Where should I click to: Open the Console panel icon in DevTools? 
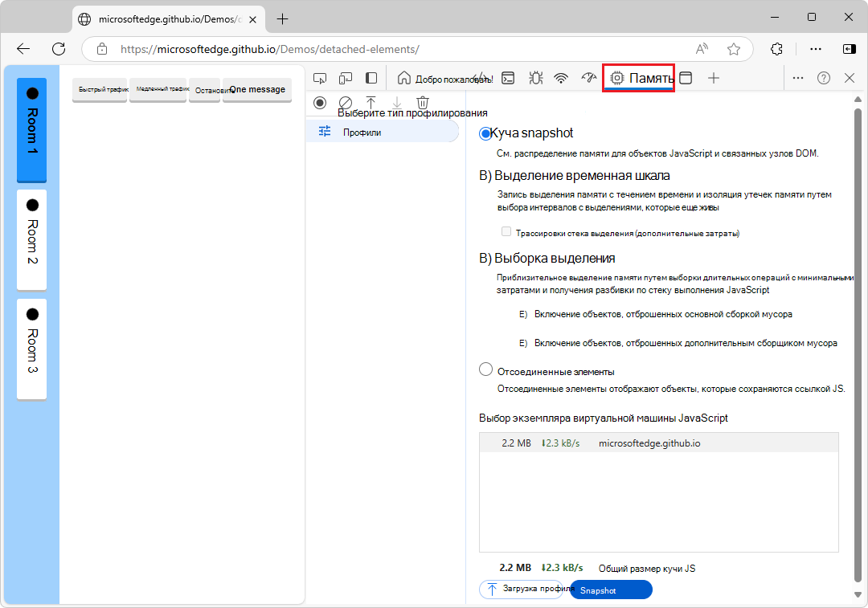click(508, 78)
